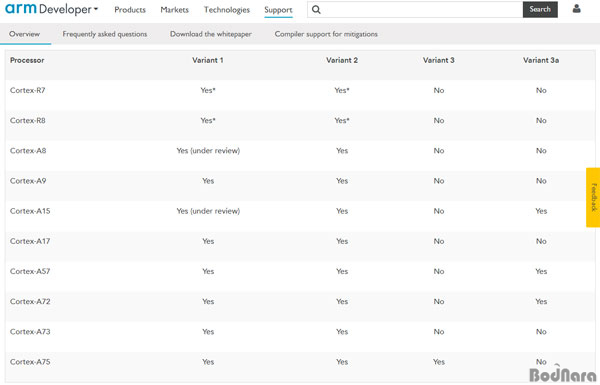Click the Variant 1 column header

coord(208,60)
